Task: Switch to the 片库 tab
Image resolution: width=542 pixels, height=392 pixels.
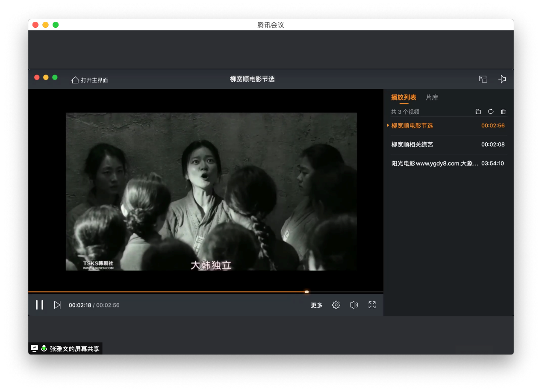Action: [432, 97]
